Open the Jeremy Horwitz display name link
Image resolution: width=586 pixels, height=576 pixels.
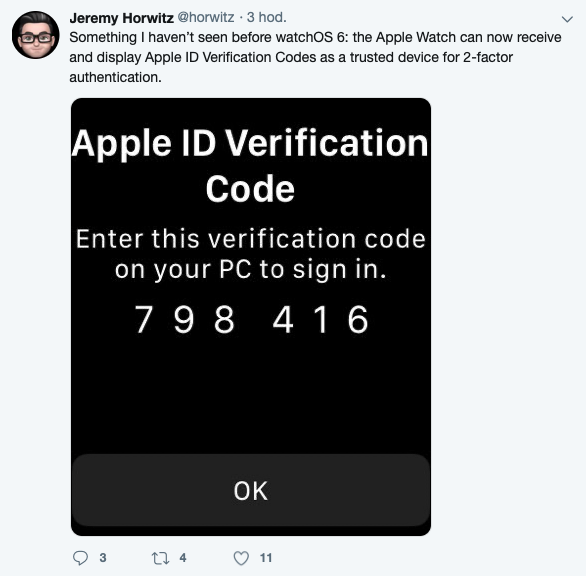click(121, 18)
